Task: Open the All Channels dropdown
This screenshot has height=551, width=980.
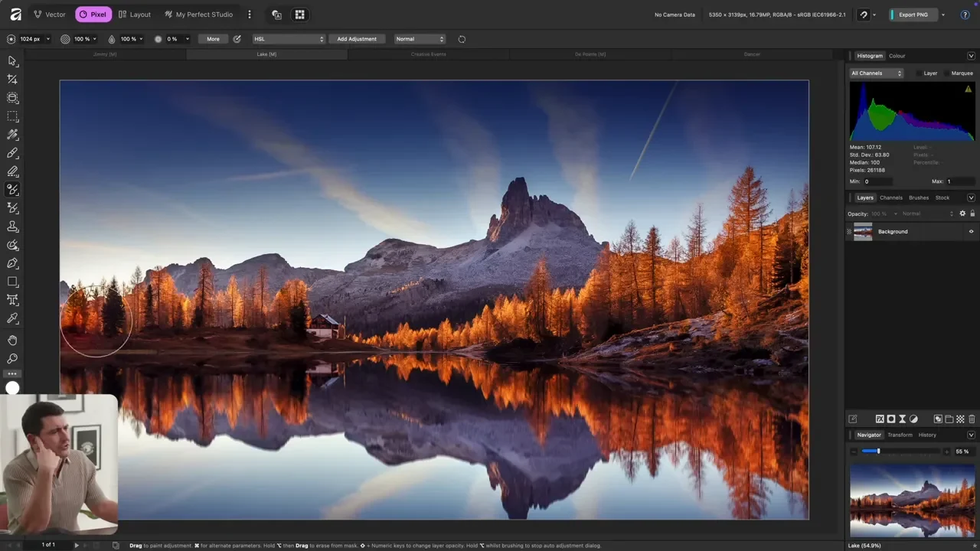Action: [x=877, y=73]
